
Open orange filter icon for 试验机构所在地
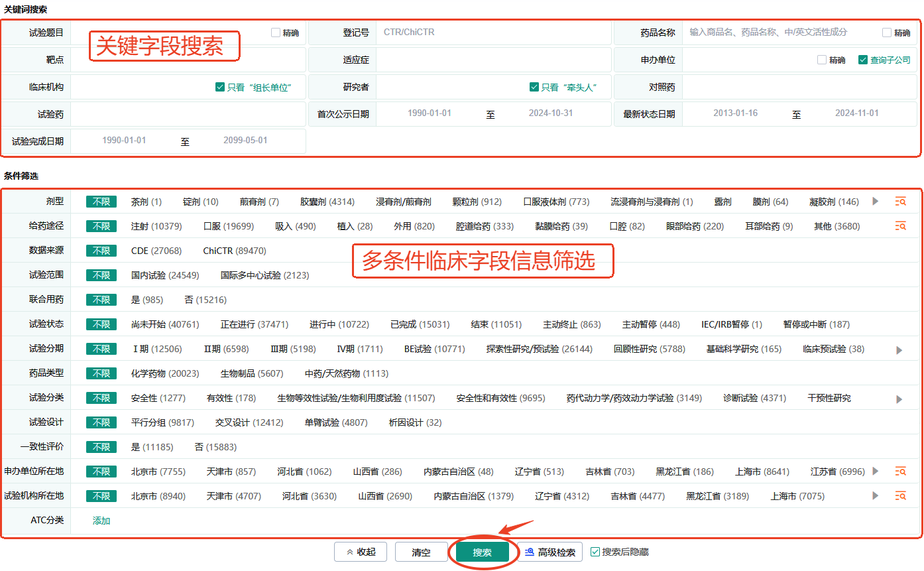click(x=900, y=496)
